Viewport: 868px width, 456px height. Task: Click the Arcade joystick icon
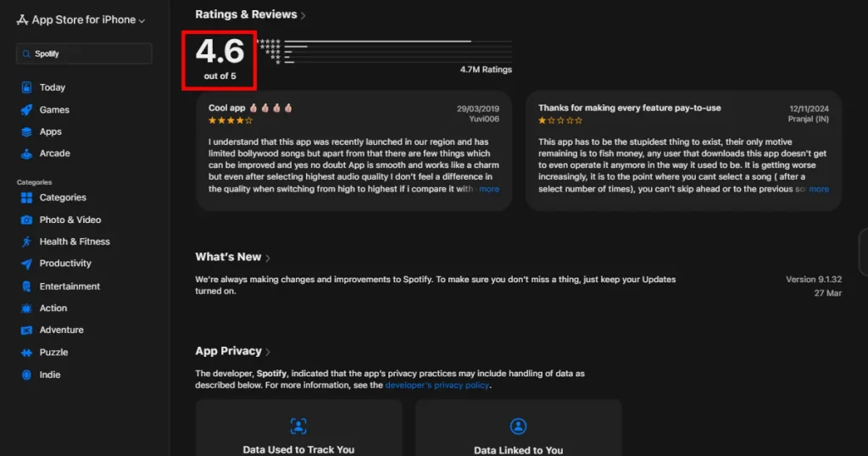pyautogui.click(x=26, y=153)
